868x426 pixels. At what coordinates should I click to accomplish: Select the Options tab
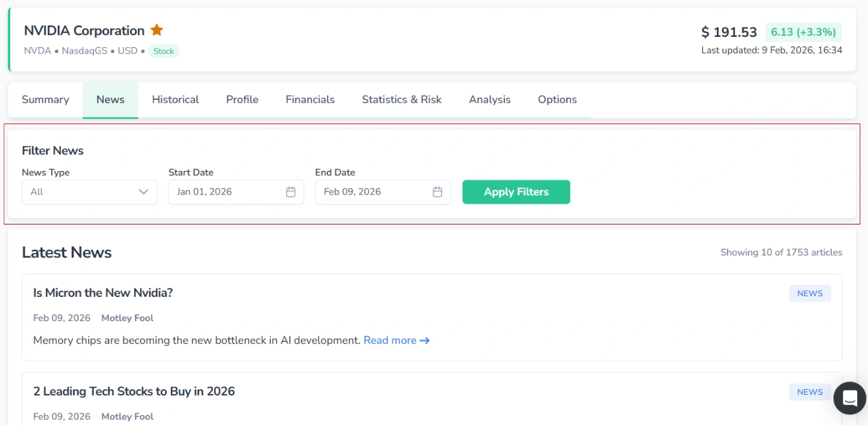tap(557, 100)
